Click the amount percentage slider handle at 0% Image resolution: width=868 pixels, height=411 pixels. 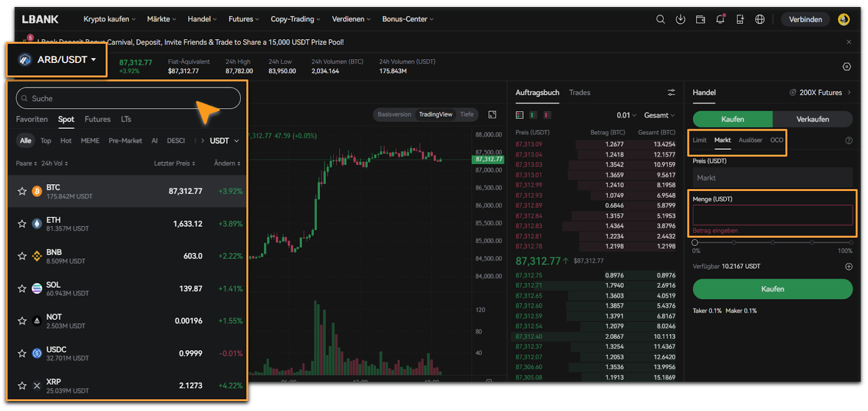(x=695, y=243)
